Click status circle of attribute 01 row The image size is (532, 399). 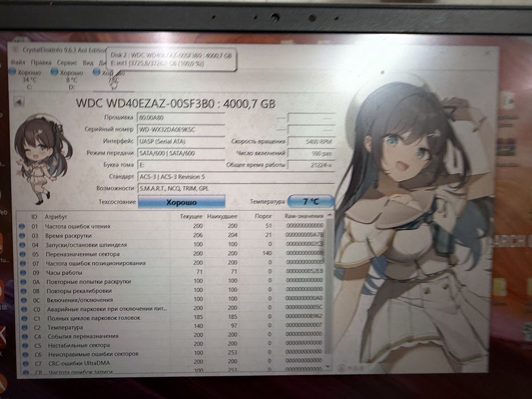pyautogui.click(x=22, y=226)
